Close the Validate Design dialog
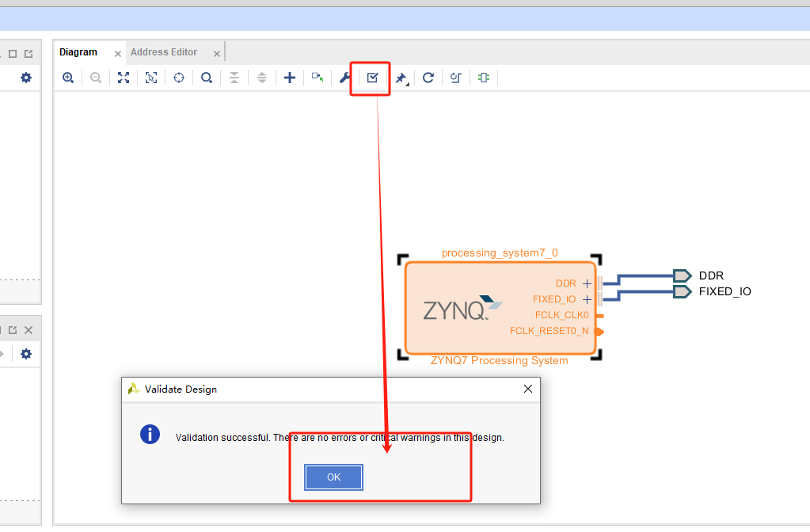The width and height of the screenshot is (810, 532). pyautogui.click(x=528, y=389)
